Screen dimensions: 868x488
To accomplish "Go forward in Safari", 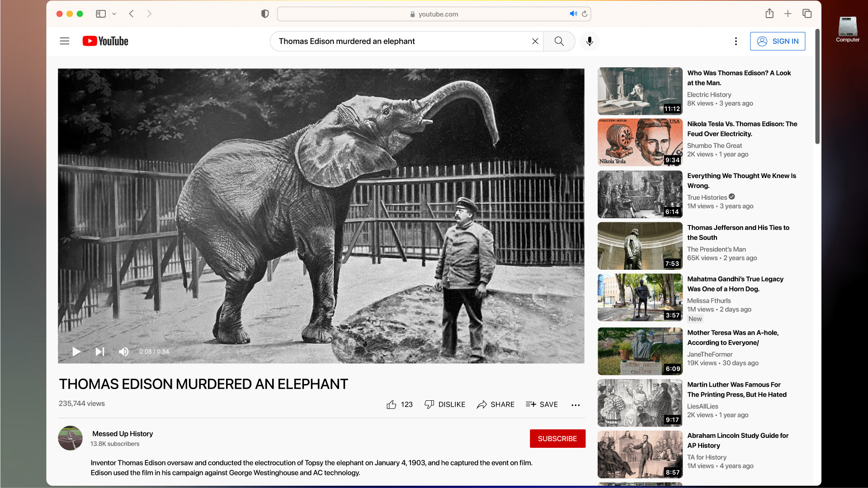I will 149,14.
